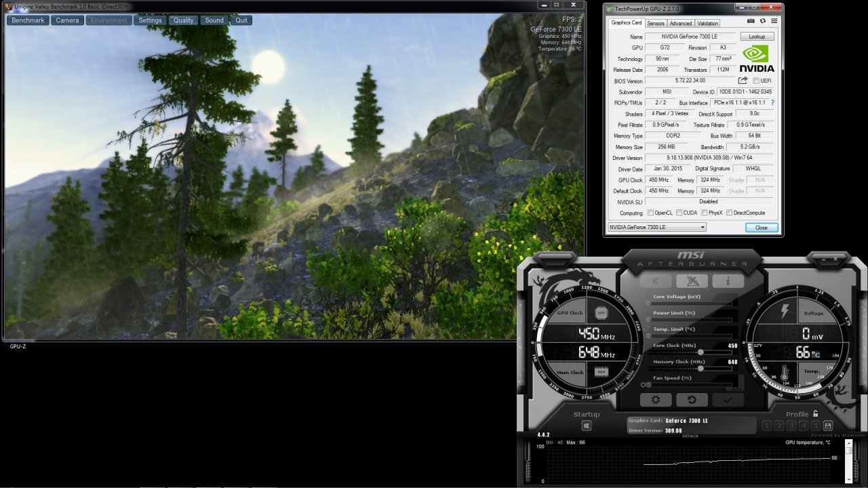Take a screenshot with GPU-Z camera icon
868x488 pixels.
point(751,22)
